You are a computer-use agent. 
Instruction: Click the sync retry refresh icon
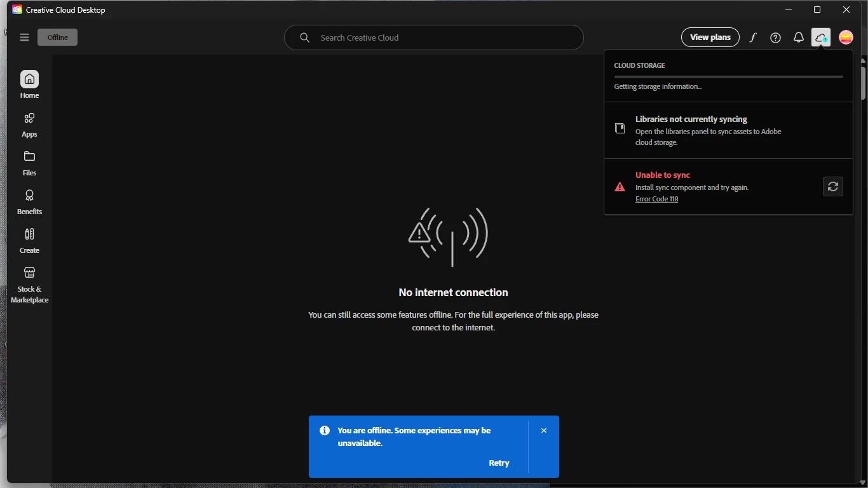[x=833, y=186]
